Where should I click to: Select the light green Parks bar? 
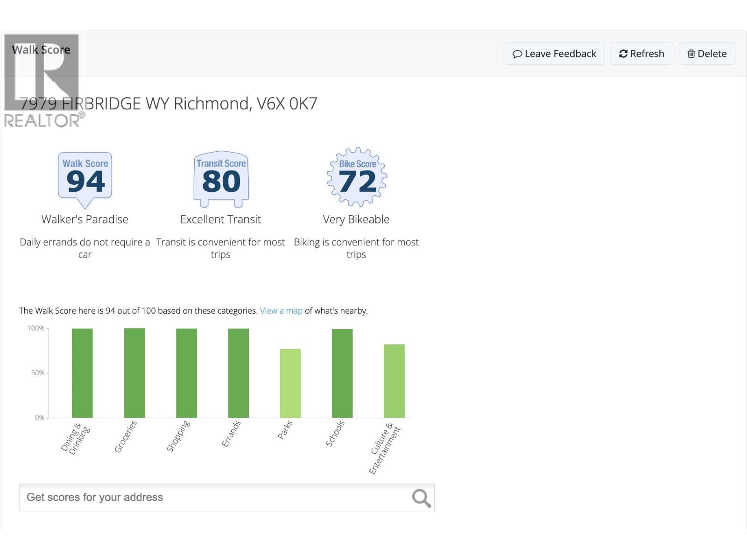coord(290,383)
